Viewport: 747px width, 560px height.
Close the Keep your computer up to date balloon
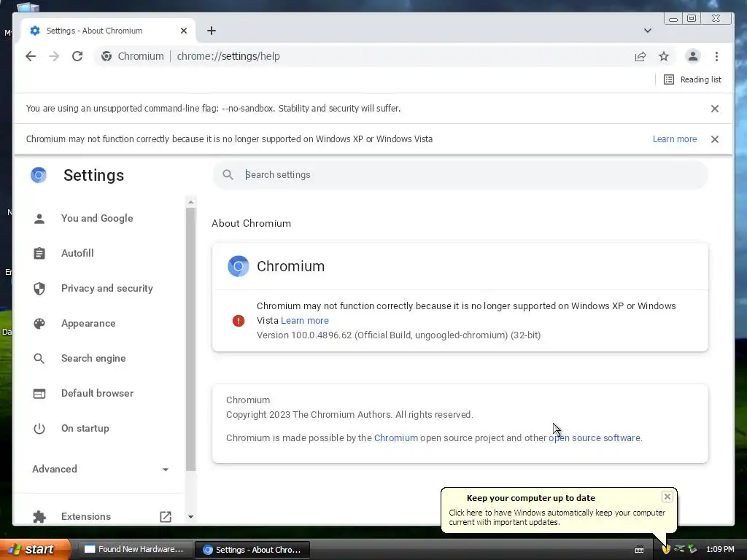click(667, 497)
